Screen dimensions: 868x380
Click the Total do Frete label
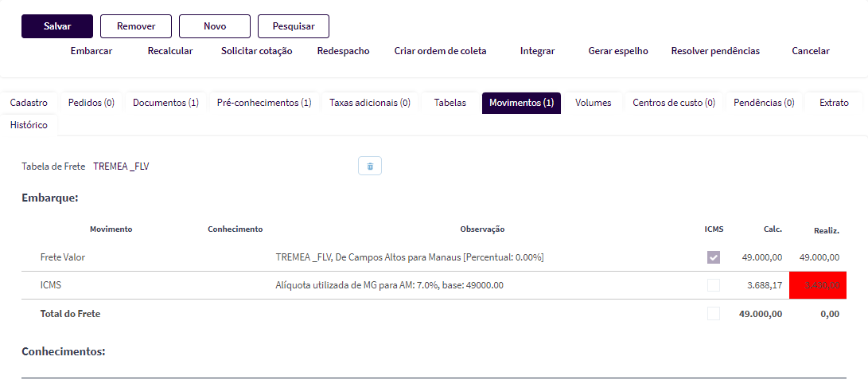coord(70,314)
